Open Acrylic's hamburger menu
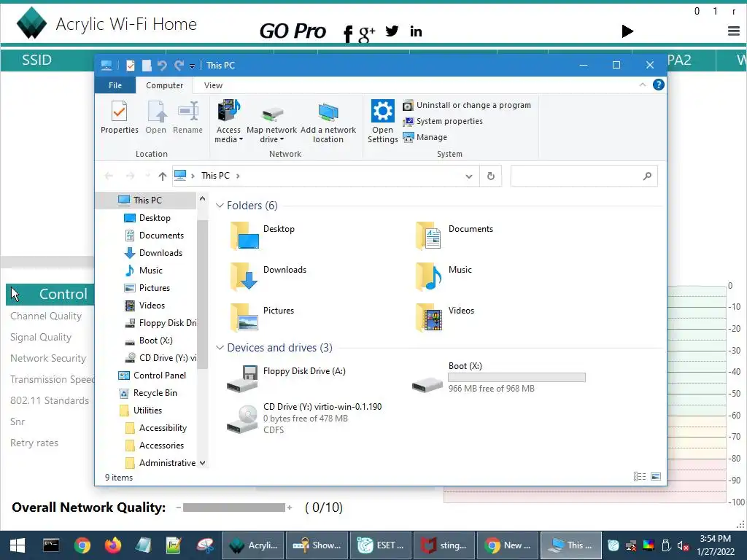 pos(734,31)
